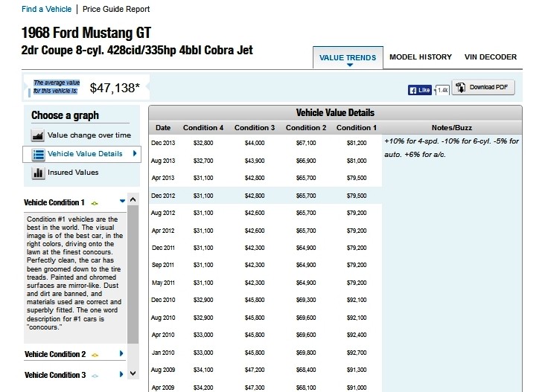The height and width of the screenshot is (392, 548).
Task: Select the highlighted Dec 2012 row date
Action: (163, 196)
